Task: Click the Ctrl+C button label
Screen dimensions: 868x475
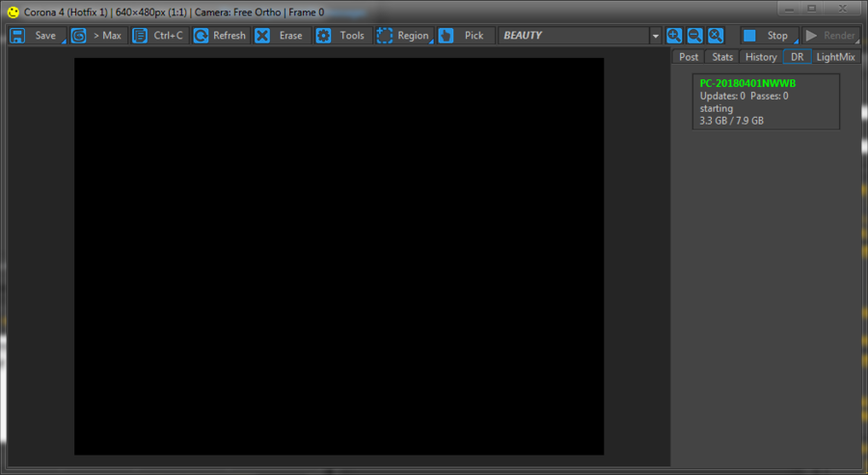Action: click(168, 36)
